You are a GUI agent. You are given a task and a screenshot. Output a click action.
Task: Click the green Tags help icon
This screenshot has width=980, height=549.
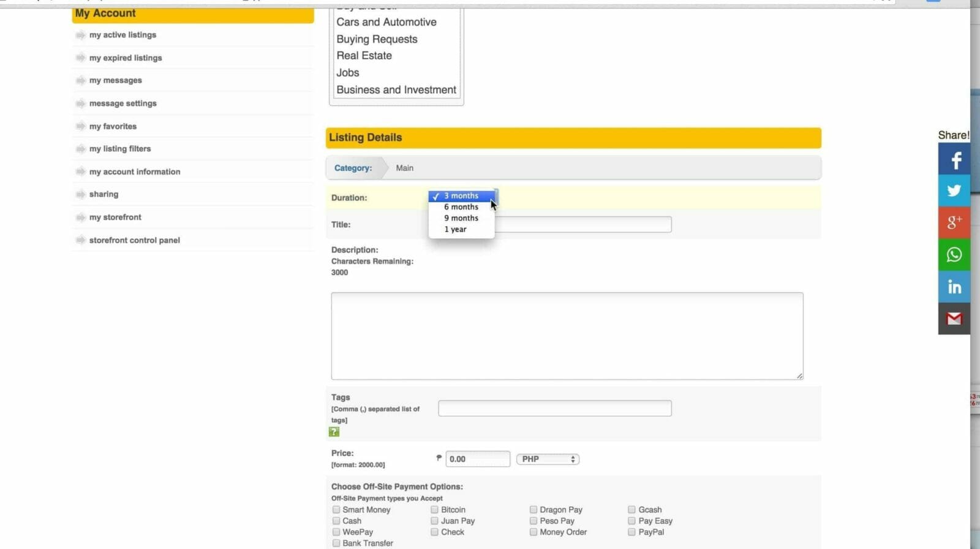334,432
